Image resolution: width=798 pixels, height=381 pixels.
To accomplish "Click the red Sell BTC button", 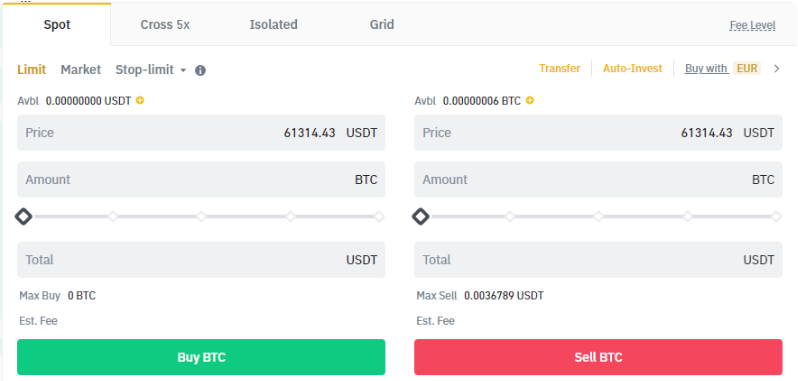I will [x=598, y=357].
